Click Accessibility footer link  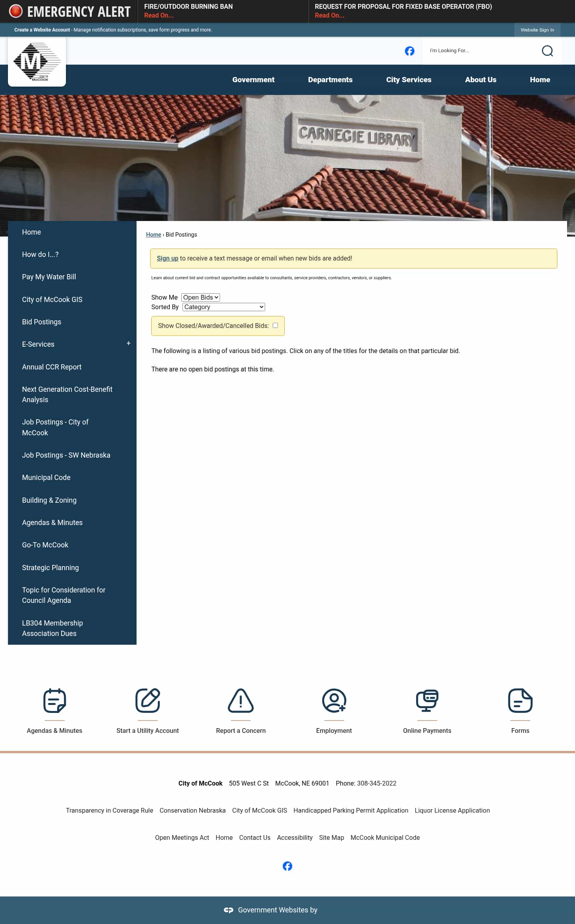pyautogui.click(x=295, y=837)
